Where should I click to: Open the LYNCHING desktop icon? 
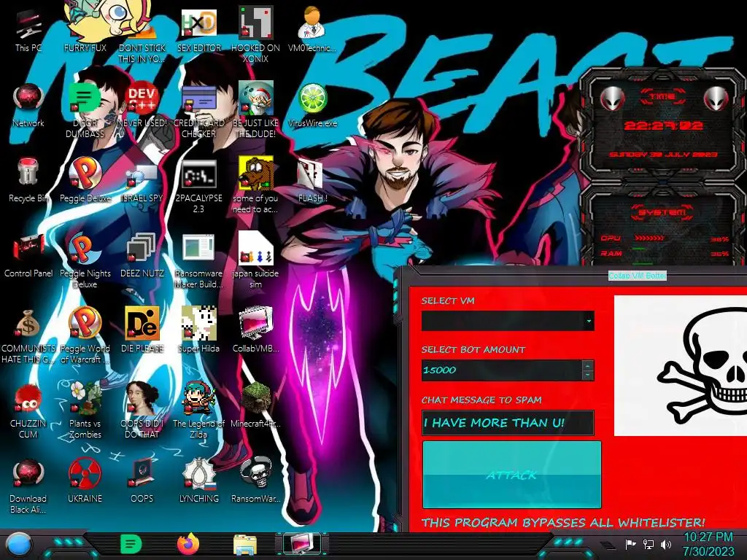coord(198,481)
